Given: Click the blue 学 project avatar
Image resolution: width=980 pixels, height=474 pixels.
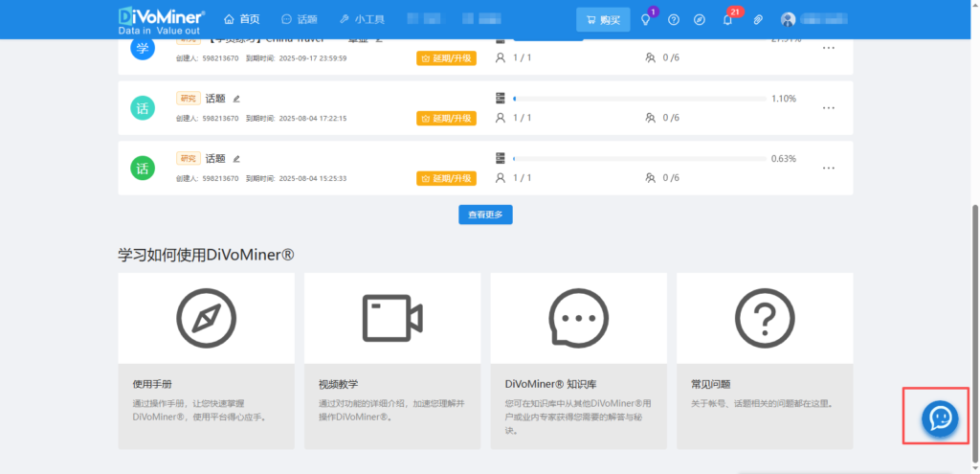Looking at the screenshot, I should coord(142,50).
